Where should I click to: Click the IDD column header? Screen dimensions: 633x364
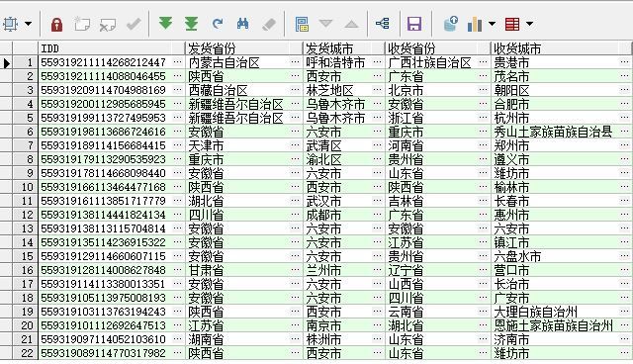tap(112, 48)
